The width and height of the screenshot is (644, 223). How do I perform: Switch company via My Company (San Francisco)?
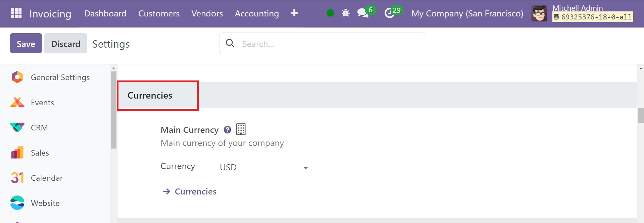pos(467,13)
